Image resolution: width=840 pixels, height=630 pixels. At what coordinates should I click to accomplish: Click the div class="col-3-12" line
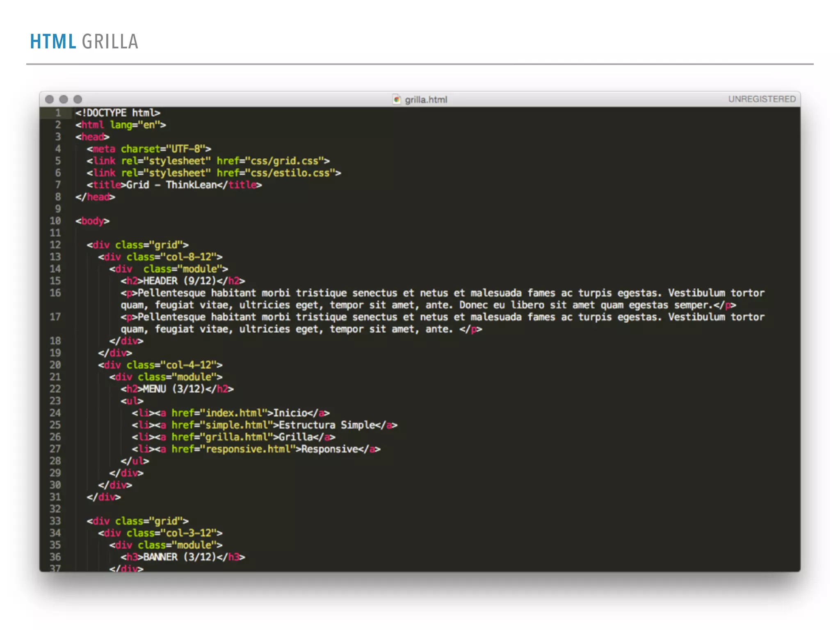[160, 533]
